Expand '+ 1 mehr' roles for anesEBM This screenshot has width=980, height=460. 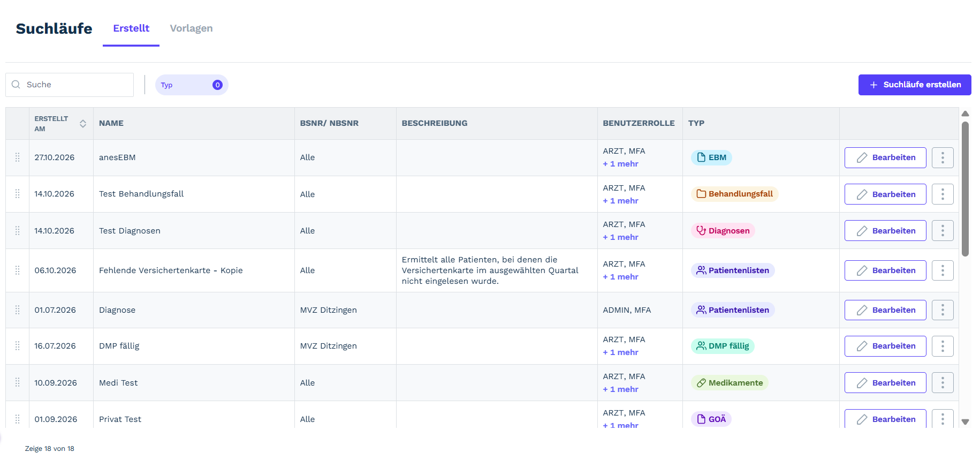(x=621, y=164)
